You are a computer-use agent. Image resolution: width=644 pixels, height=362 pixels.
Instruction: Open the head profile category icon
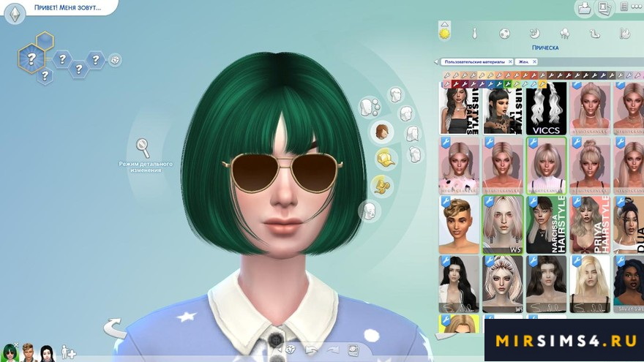tap(369, 211)
